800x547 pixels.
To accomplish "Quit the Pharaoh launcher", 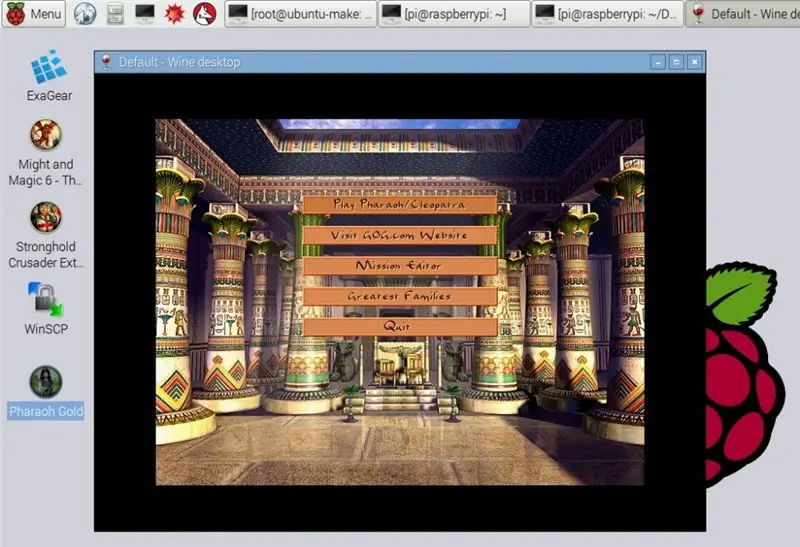I will 399,327.
